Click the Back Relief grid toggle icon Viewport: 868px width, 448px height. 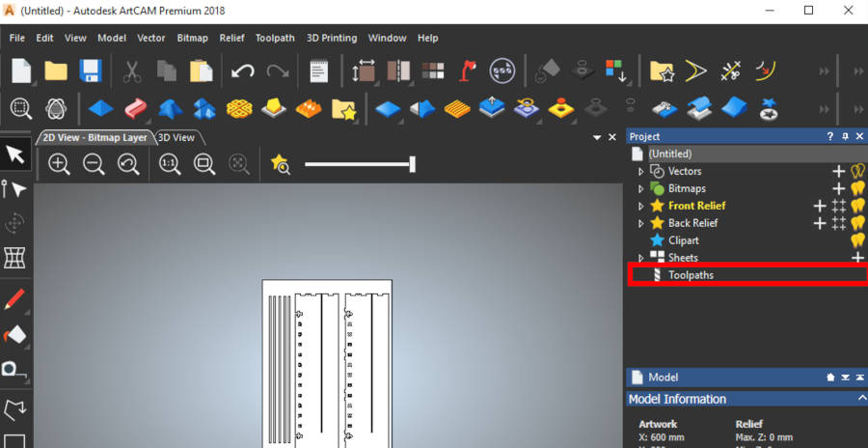(x=839, y=223)
